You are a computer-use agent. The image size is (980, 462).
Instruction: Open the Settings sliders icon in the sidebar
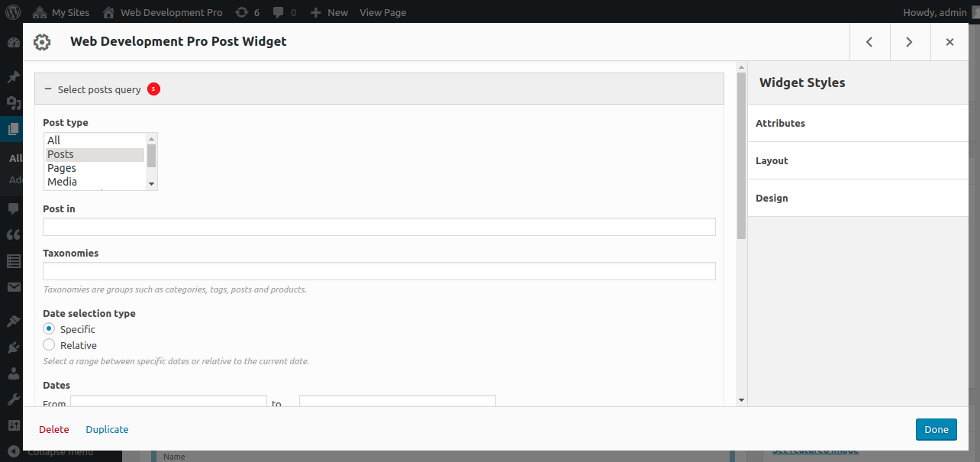13,425
